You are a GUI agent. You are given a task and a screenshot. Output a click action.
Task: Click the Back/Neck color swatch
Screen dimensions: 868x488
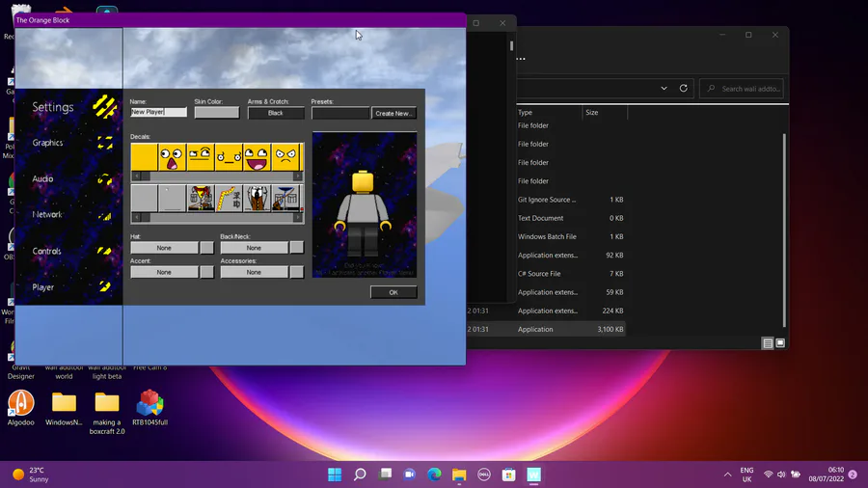(x=297, y=248)
